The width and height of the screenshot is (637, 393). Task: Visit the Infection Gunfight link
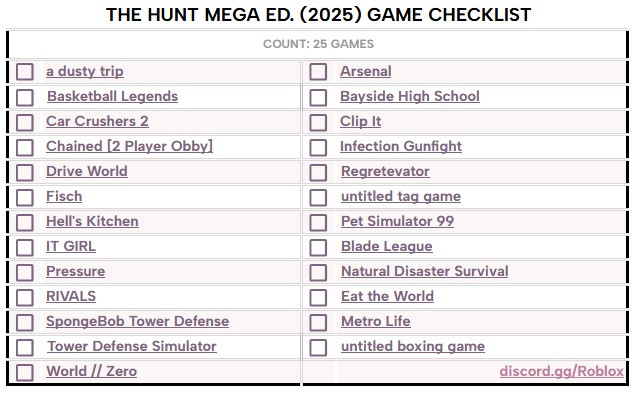point(401,146)
